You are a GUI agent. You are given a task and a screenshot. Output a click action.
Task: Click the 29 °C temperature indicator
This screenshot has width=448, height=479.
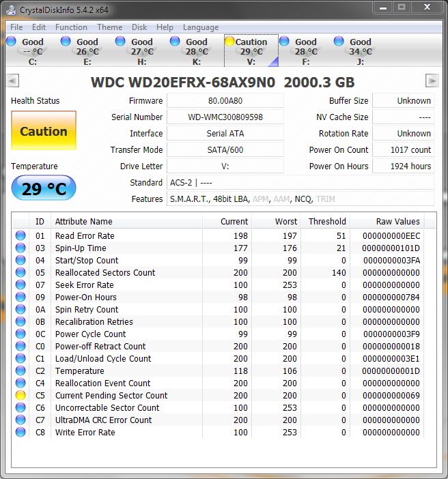(44, 188)
